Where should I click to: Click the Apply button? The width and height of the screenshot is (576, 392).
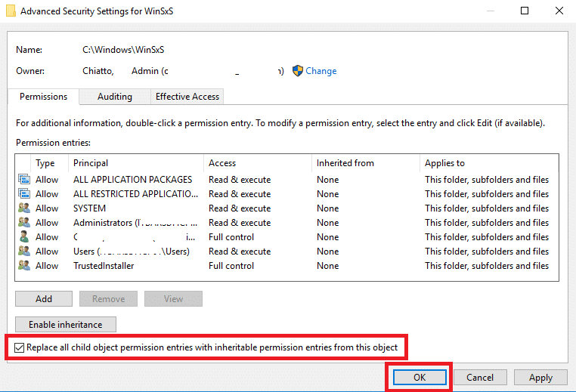[x=540, y=378]
